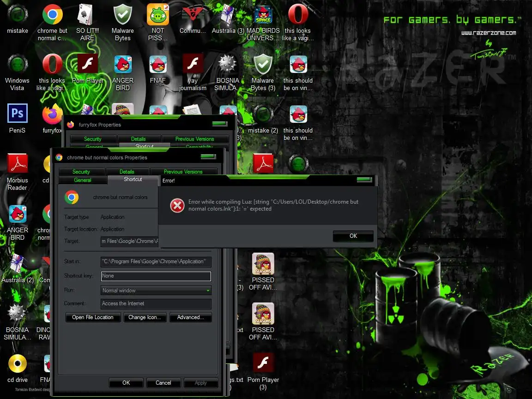Viewport: 532px width, 399px height.
Task: Open Details tab in furryfox Properties
Action: [139, 139]
